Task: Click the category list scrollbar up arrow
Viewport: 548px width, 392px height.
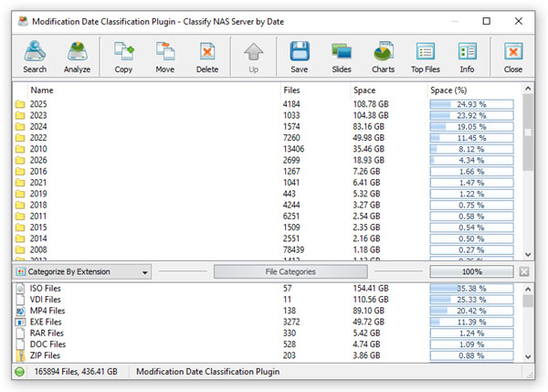Action: [x=528, y=289]
